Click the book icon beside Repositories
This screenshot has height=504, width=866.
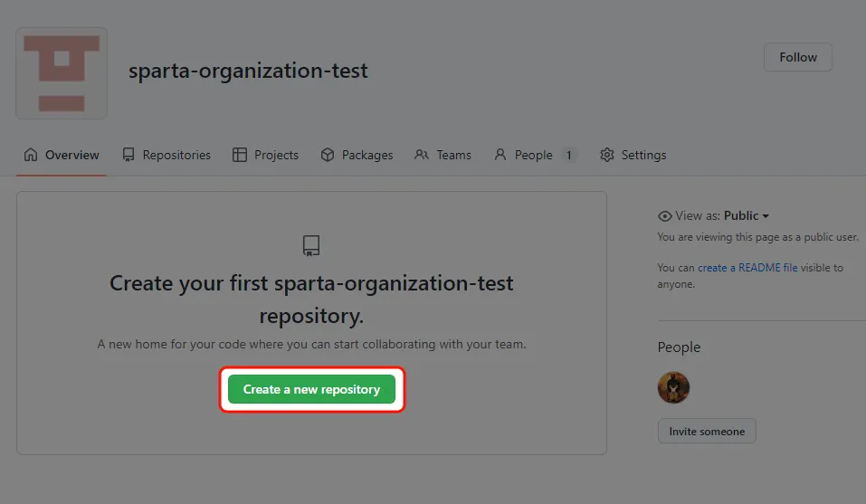coord(129,155)
